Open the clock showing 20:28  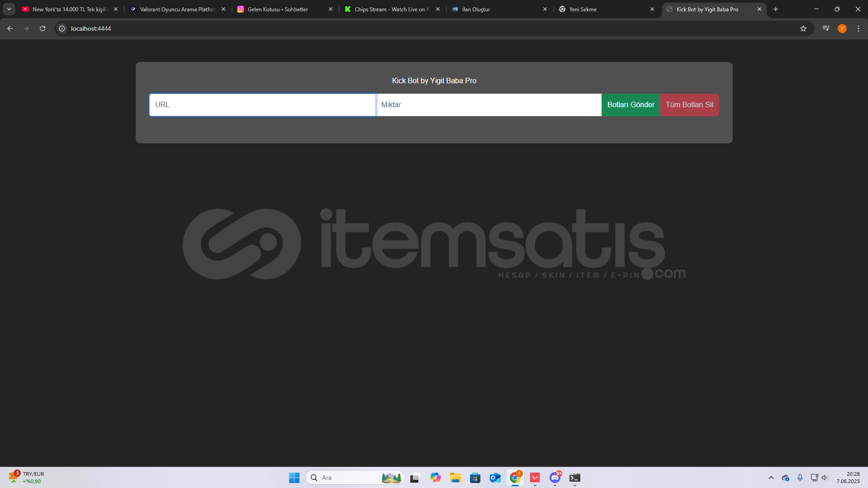tap(848, 478)
